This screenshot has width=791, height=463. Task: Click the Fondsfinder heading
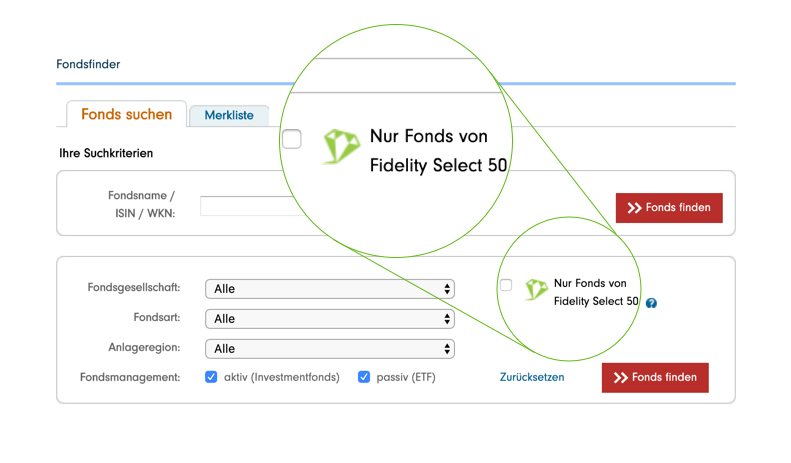pos(88,64)
